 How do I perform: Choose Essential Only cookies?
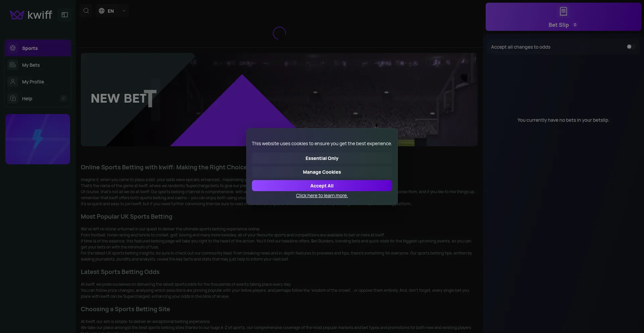[x=322, y=158]
